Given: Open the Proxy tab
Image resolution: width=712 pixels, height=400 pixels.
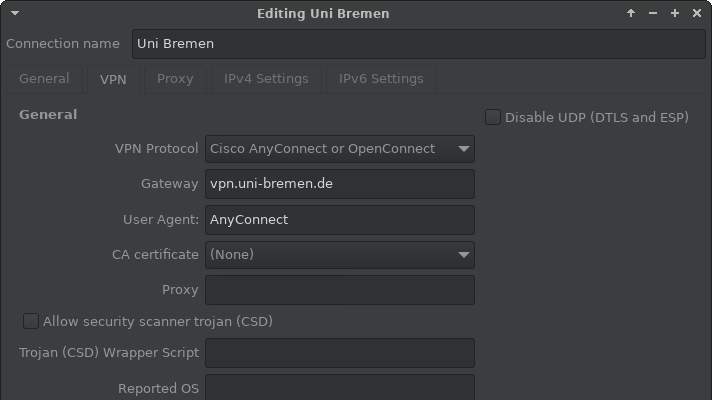Looking at the screenshot, I should pyautogui.click(x=175, y=79).
